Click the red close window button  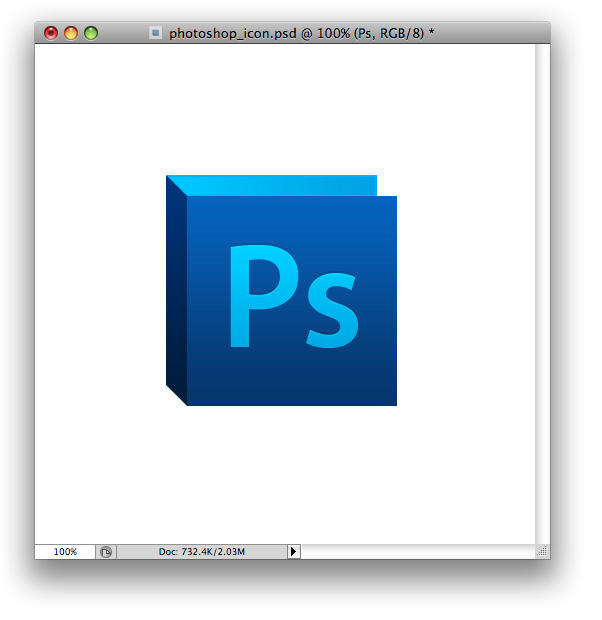51,33
